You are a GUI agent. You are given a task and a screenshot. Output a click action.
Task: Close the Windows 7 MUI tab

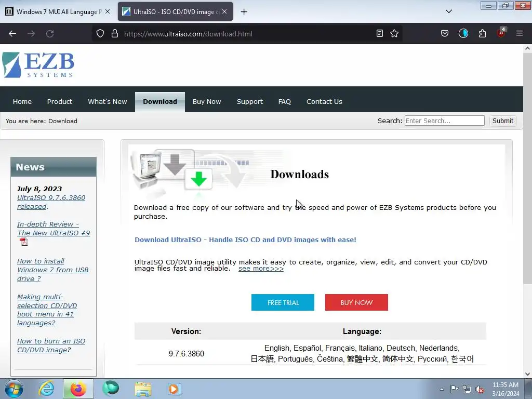pyautogui.click(x=108, y=11)
